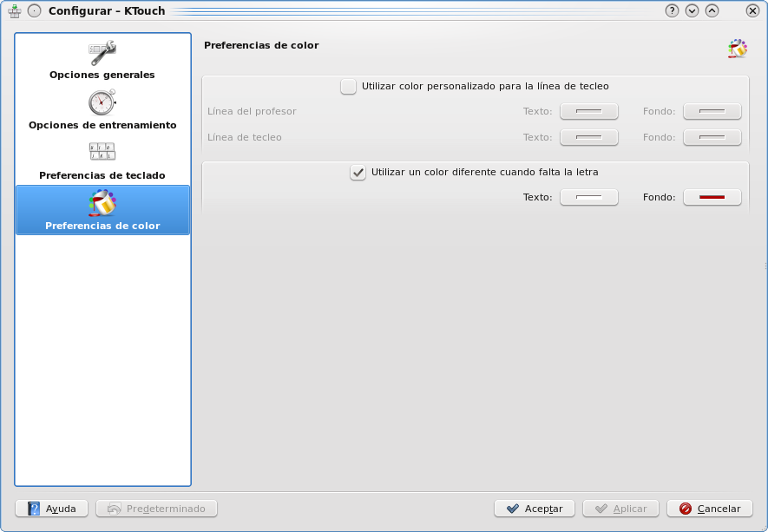The width and height of the screenshot is (768, 532).
Task: Uncheck the different color for missing letter option
Action: pos(358,173)
